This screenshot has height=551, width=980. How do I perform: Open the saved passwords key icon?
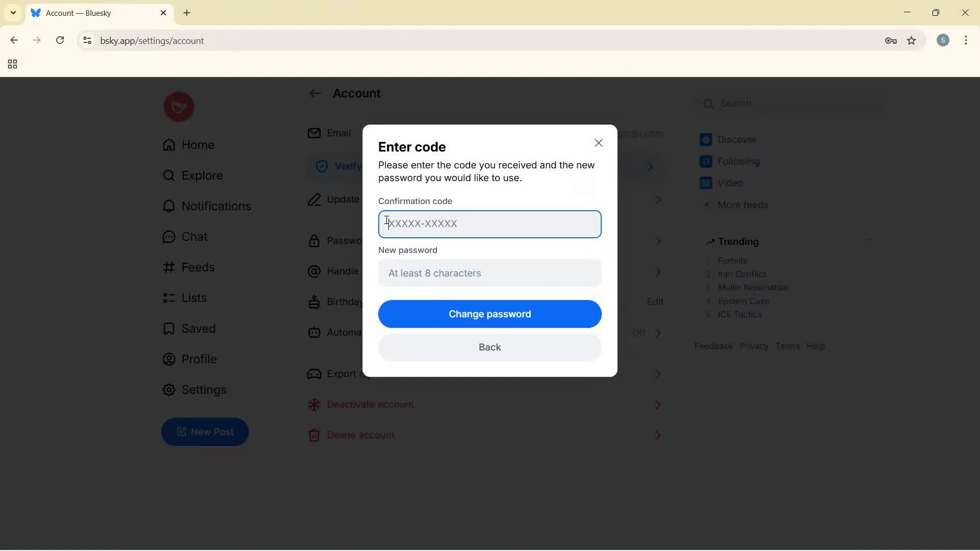tap(891, 41)
